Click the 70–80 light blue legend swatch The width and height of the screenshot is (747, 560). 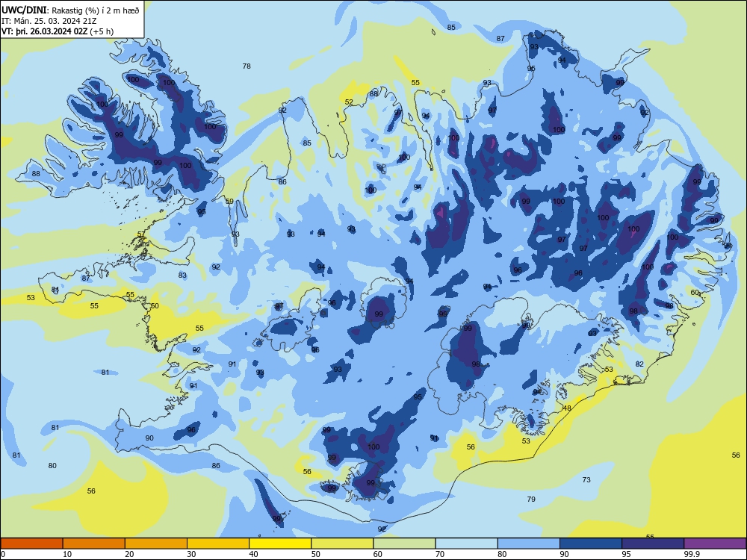(466, 544)
